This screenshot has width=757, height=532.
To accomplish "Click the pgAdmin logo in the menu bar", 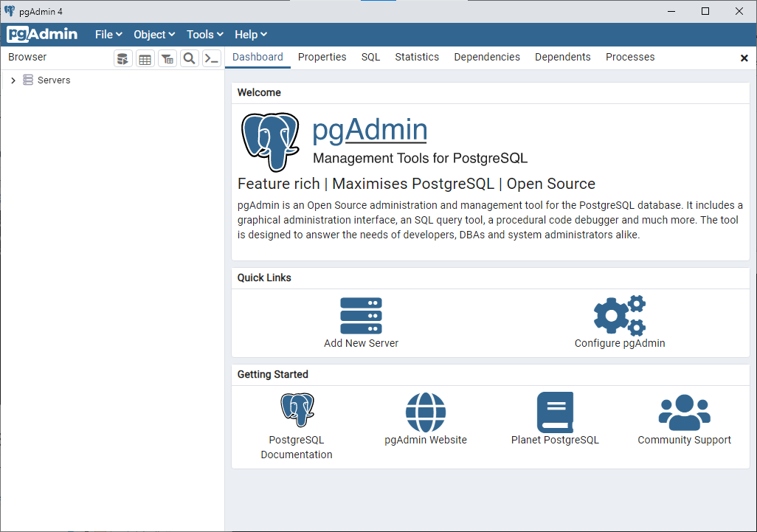I will pos(43,34).
